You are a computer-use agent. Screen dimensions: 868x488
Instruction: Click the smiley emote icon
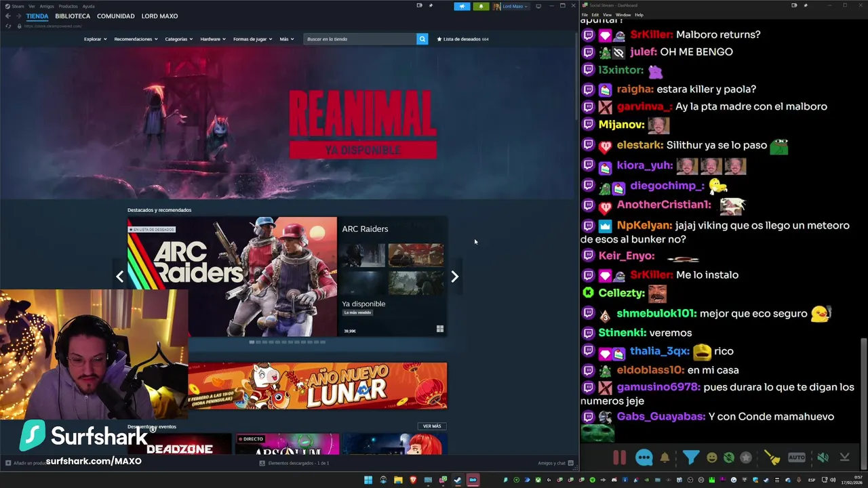711,457
